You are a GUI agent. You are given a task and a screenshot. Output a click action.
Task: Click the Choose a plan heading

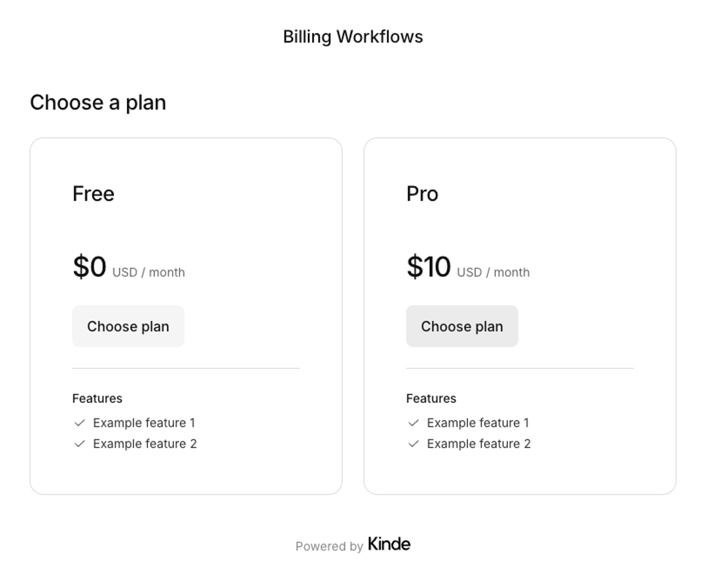pyautogui.click(x=98, y=102)
